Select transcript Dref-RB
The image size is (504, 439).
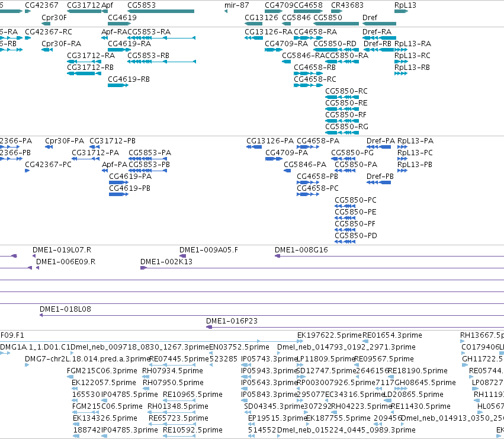[x=377, y=44]
